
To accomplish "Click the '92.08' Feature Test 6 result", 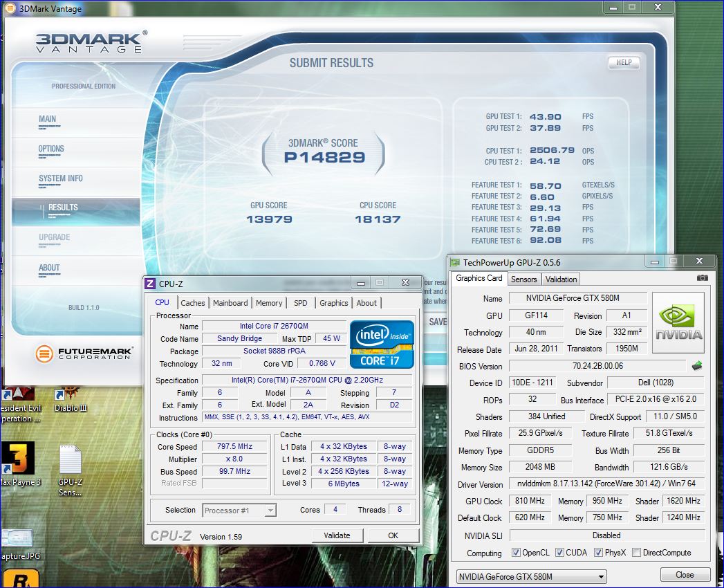I will pos(546,240).
